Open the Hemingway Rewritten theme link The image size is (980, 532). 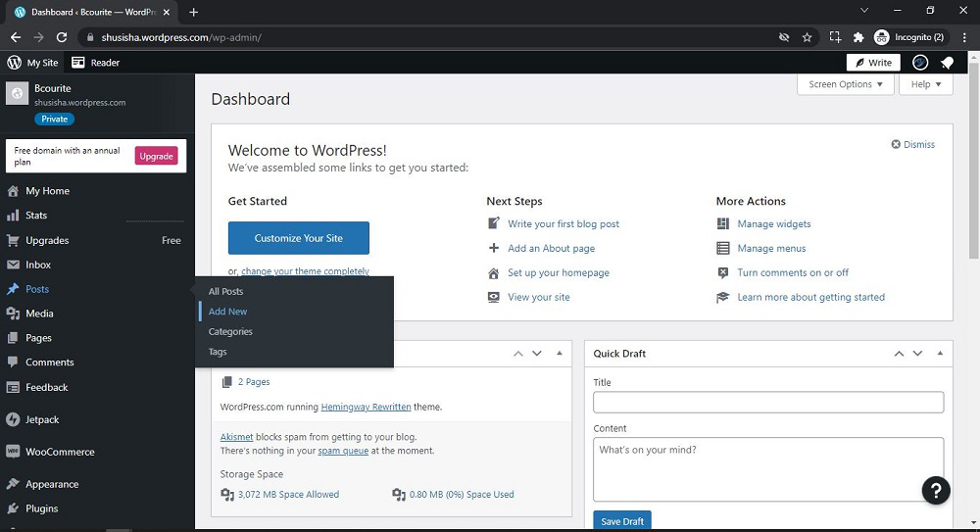coord(366,407)
